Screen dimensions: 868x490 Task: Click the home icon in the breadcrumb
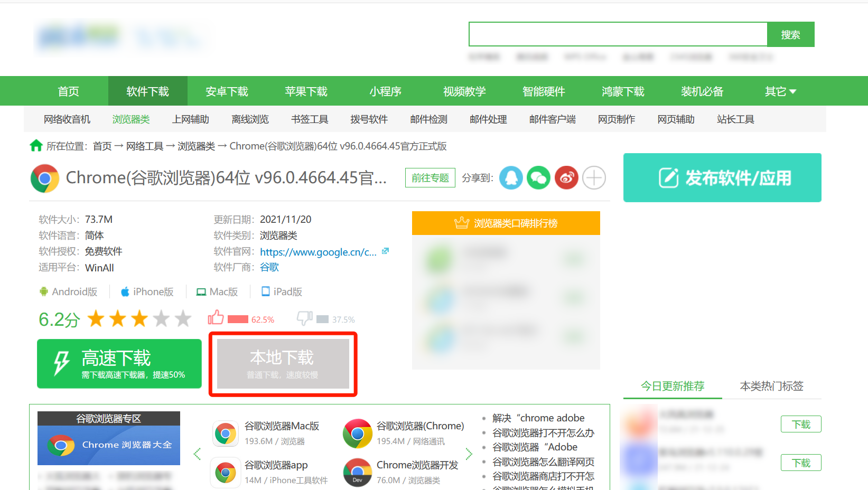point(35,146)
